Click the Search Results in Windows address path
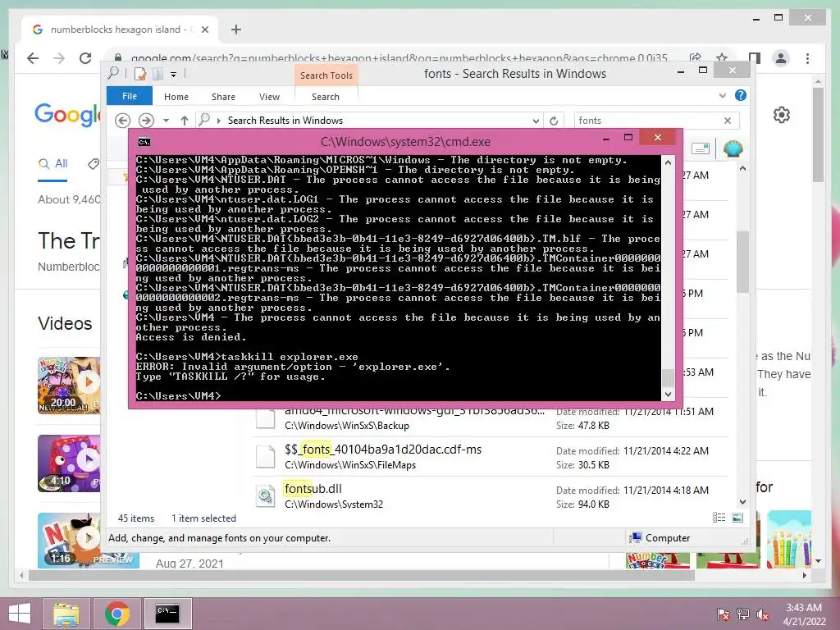This screenshot has width=840, height=630. (x=285, y=121)
